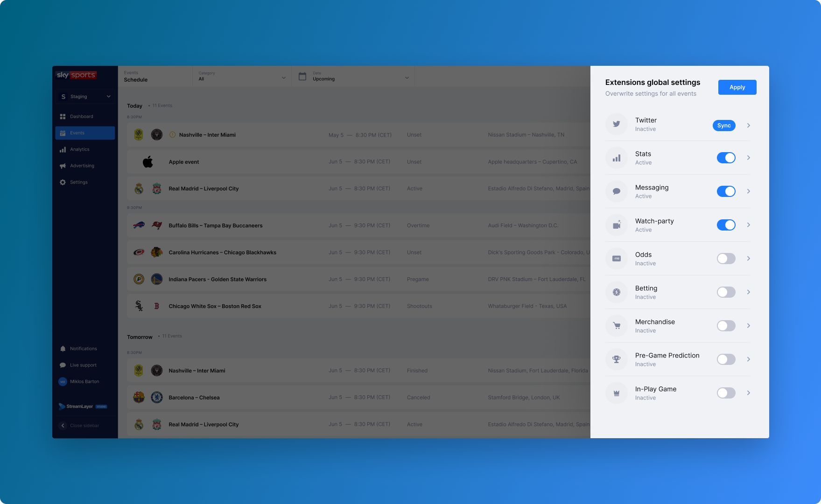Click the Watch-party camera icon
This screenshot has height=504, width=821.
[617, 225]
